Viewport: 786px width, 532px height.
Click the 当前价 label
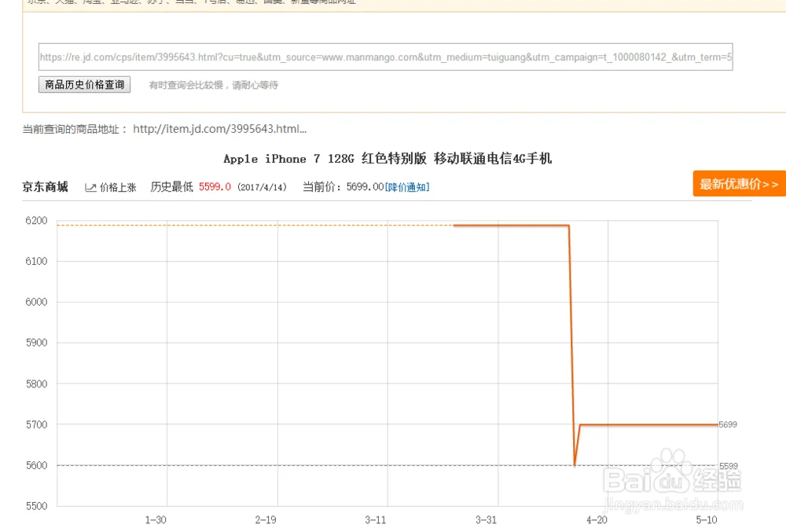(321, 187)
